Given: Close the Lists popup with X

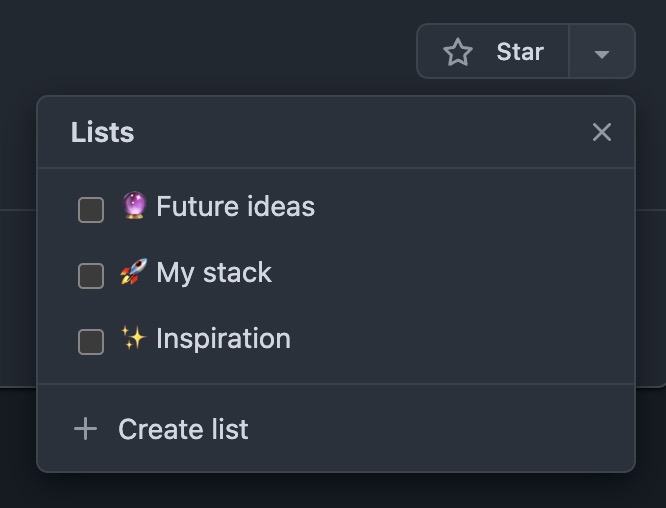Looking at the screenshot, I should (601, 132).
